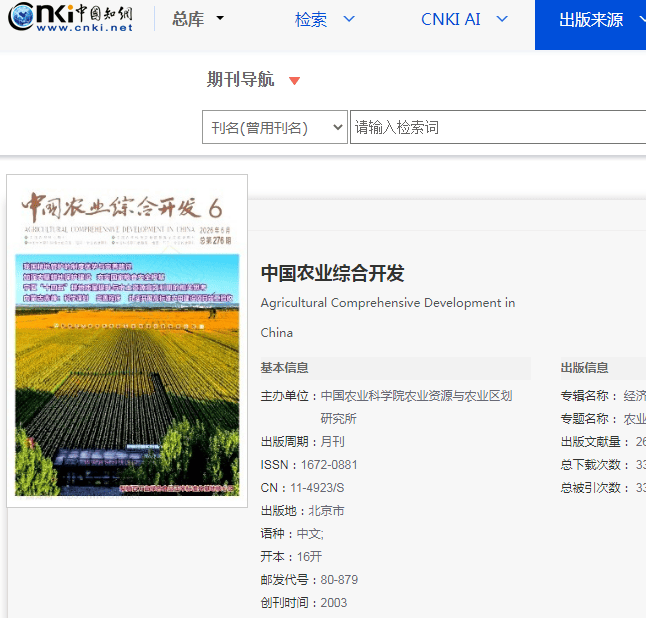This screenshot has width=646, height=618.
Task: Click the chevron beside 检索
Action: click(349, 19)
